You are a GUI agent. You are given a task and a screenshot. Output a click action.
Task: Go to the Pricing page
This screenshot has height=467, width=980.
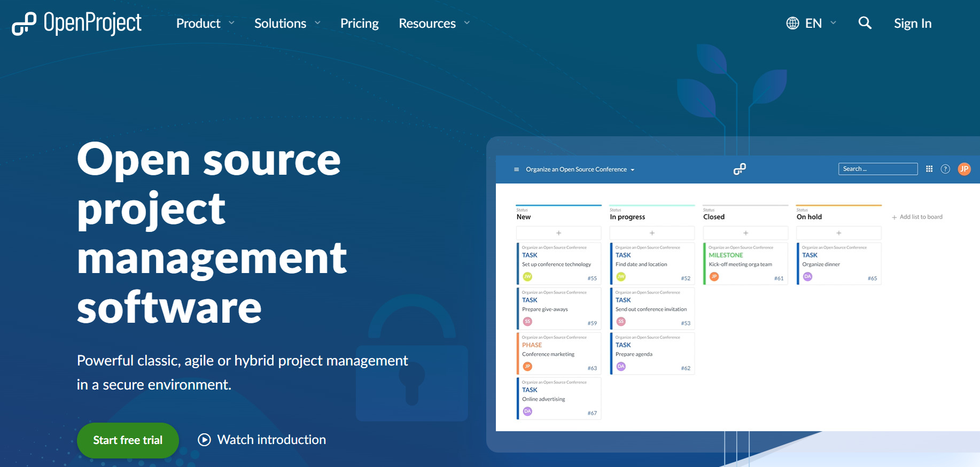tap(359, 24)
